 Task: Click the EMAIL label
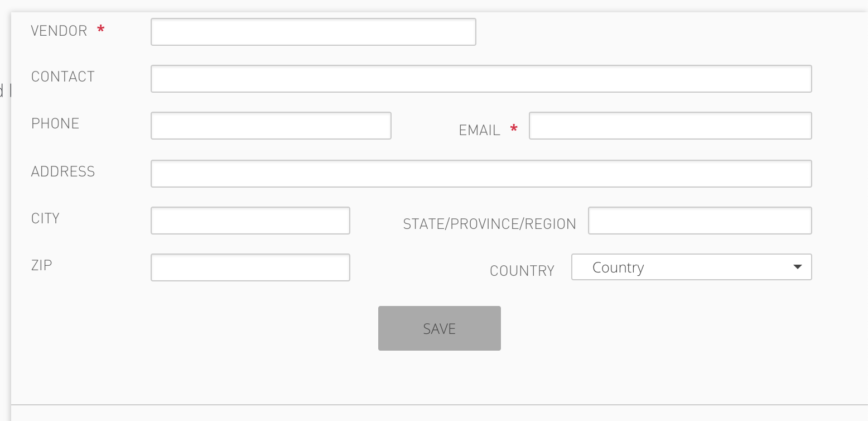479,130
